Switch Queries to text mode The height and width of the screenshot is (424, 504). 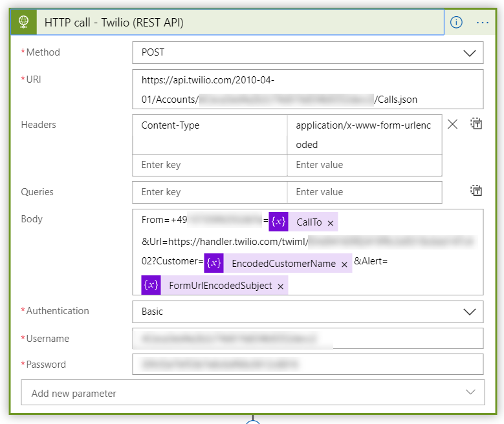(476, 191)
